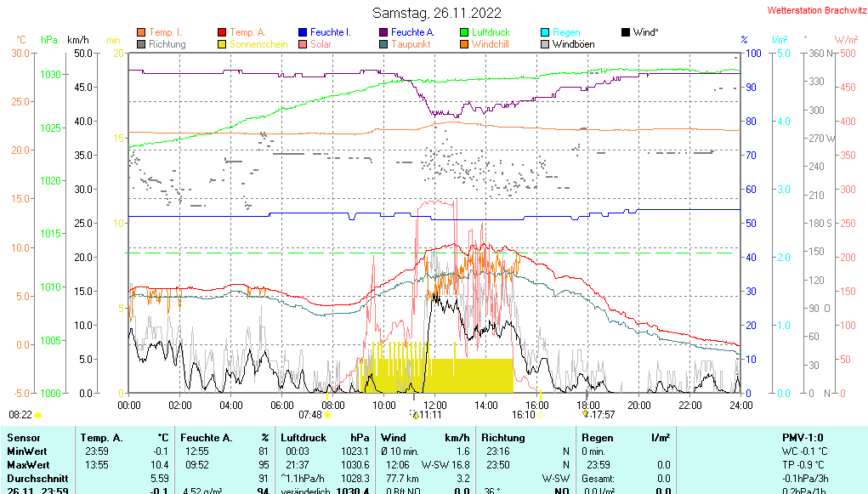This screenshot has width=868, height=494.
Task: Click the Luftdruck column header in the table
Action: 302,437
